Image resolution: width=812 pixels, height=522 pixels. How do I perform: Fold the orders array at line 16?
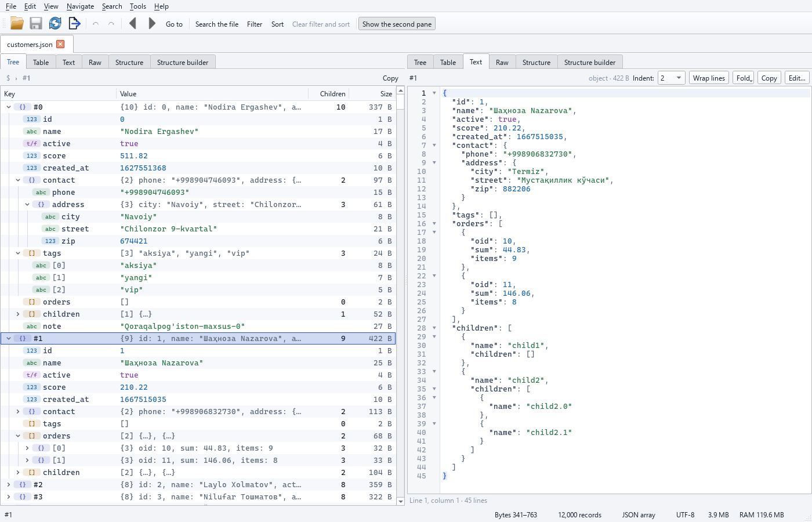434,224
